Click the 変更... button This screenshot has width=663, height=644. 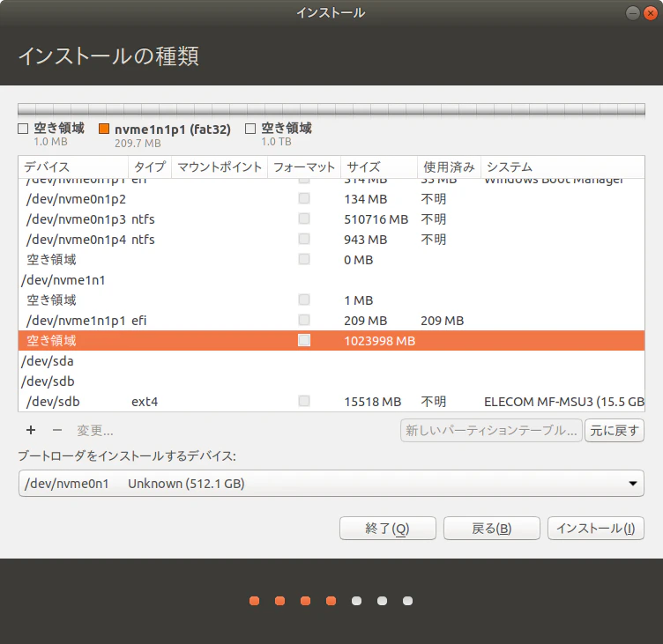click(x=94, y=431)
